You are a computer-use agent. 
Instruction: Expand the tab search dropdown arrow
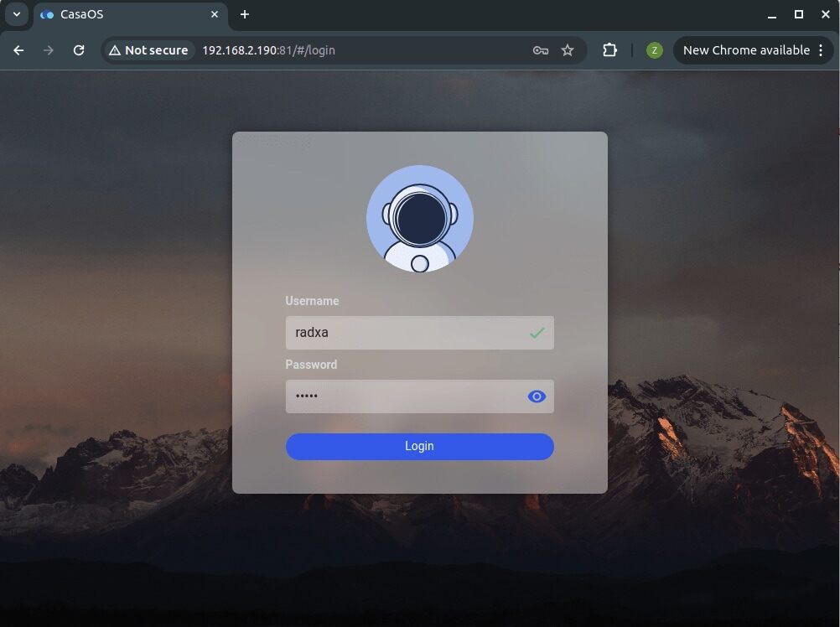[x=17, y=14]
